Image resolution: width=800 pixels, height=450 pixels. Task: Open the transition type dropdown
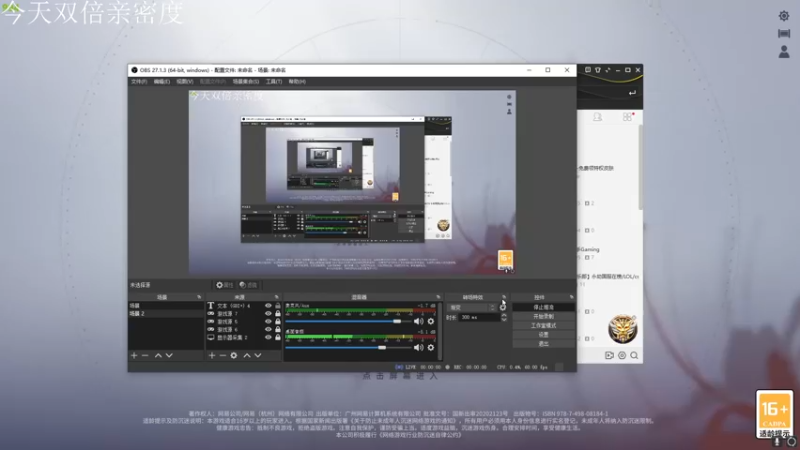(471, 308)
